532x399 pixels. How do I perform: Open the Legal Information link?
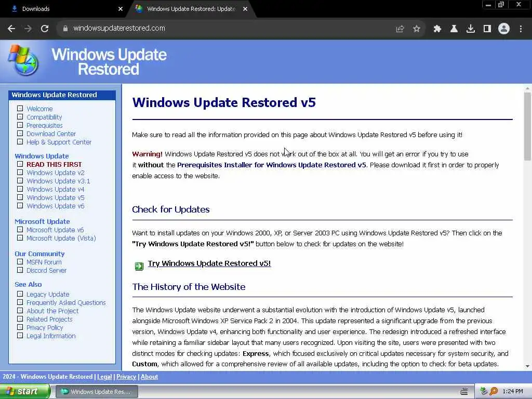[51, 336]
